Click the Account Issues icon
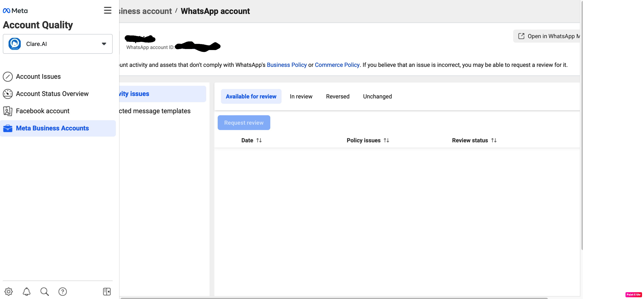 coord(8,77)
